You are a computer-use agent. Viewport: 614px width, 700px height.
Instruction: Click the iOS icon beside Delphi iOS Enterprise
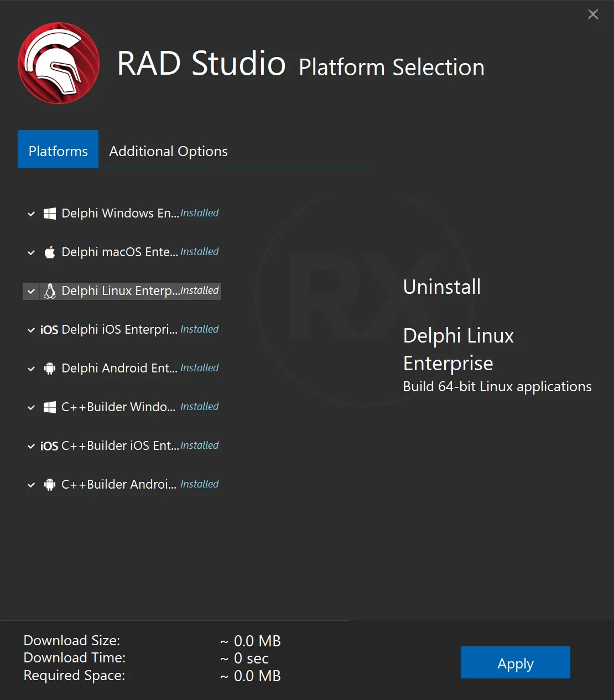(x=49, y=330)
